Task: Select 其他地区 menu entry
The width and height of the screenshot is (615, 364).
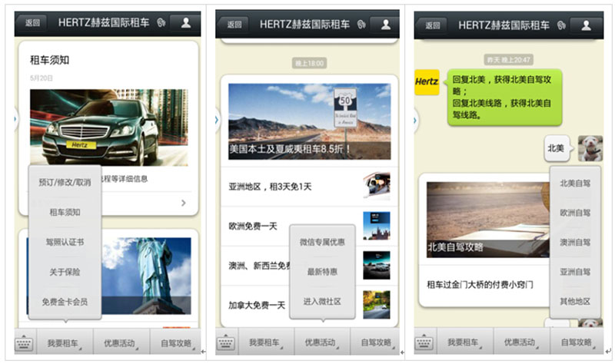Action: pyautogui.click(x=575, y=301)
